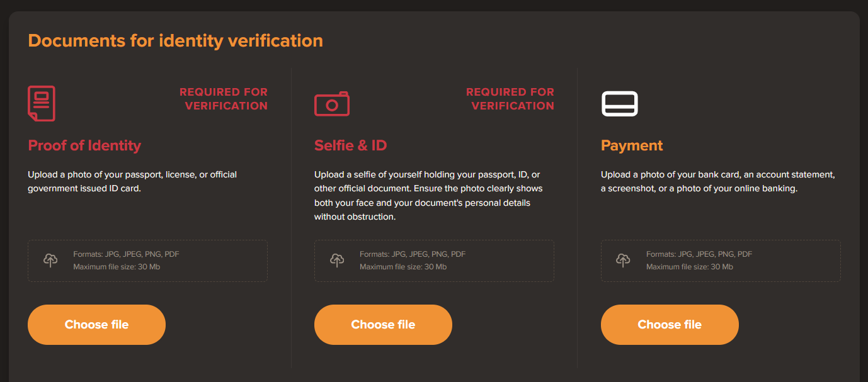Click the dashed upload area for Proof of Identity
The height and width of the screenshot is (382, 868).
tap(147, 260)
